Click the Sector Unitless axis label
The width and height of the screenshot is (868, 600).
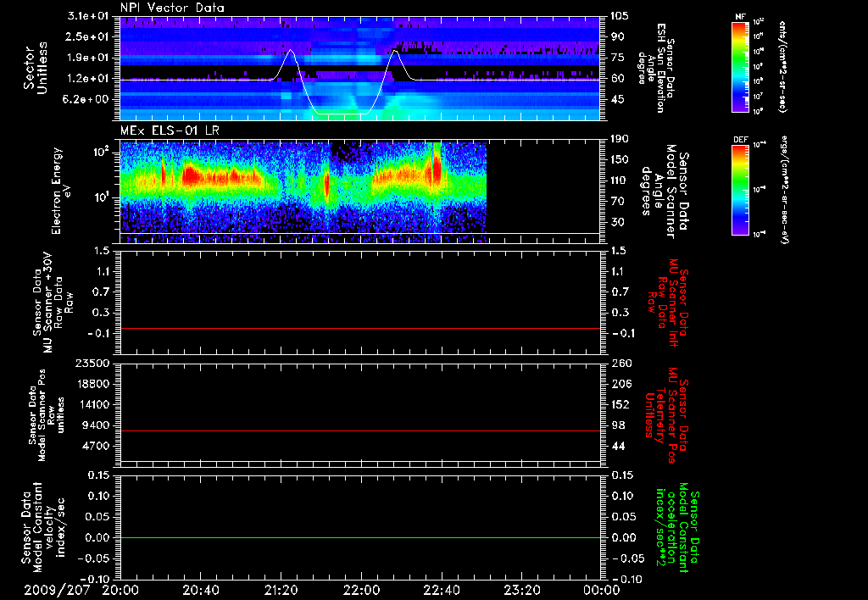34,68
